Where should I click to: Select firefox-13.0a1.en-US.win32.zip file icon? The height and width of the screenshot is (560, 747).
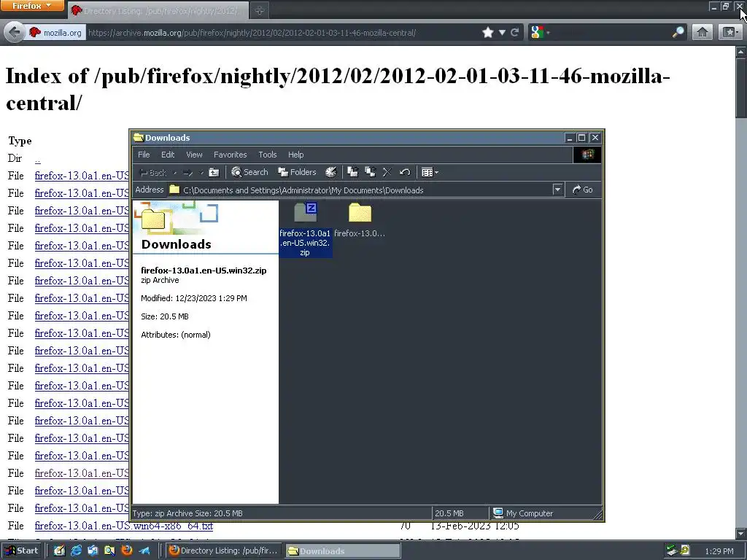point(305,212)
